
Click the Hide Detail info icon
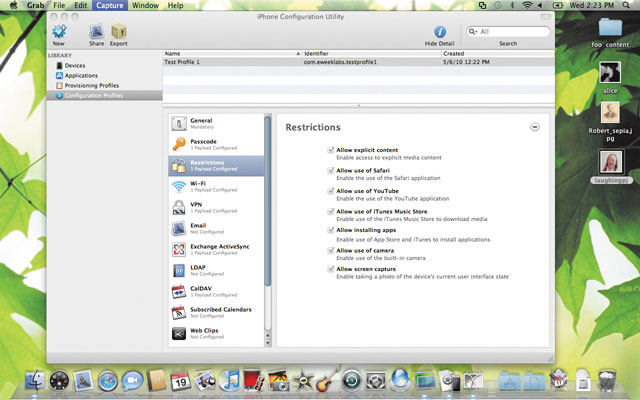point(440,31)
